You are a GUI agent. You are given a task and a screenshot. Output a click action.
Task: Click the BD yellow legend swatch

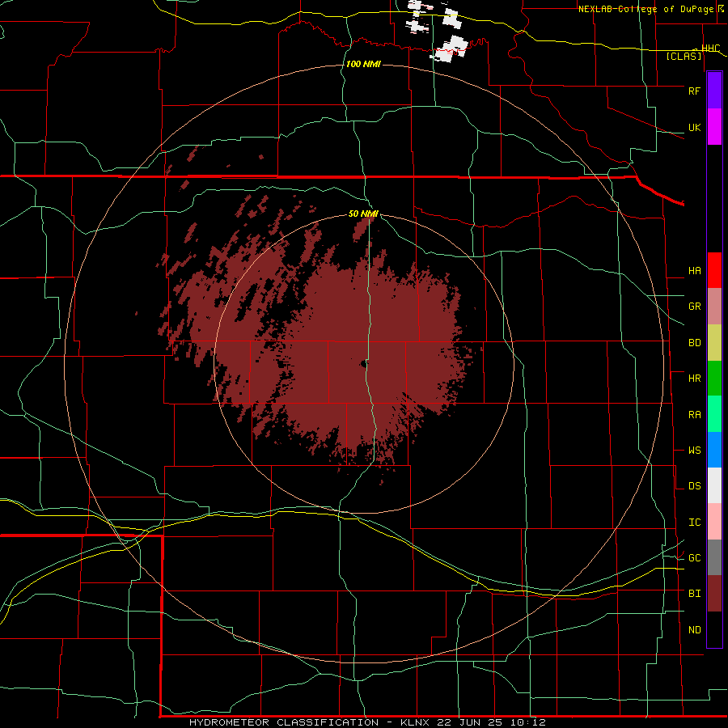coord(714,343)
